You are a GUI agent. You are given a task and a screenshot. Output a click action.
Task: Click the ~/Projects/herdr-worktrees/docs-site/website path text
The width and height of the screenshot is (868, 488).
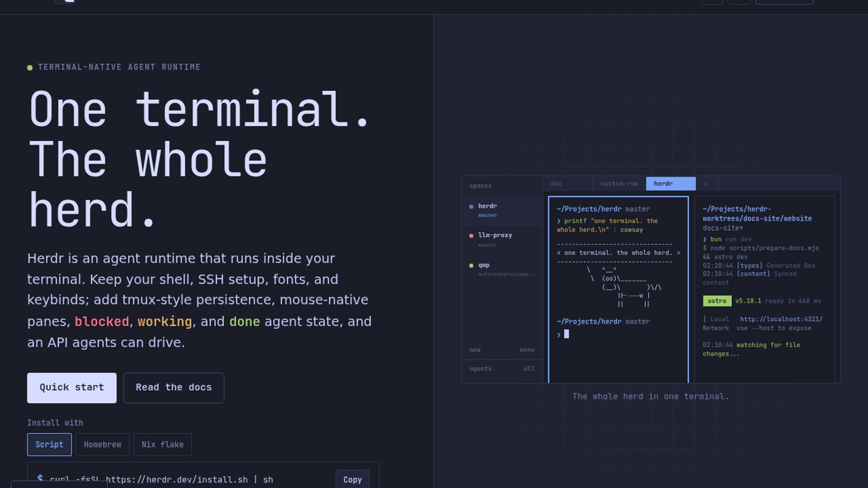pyautogui.click(x=757, y=214)
